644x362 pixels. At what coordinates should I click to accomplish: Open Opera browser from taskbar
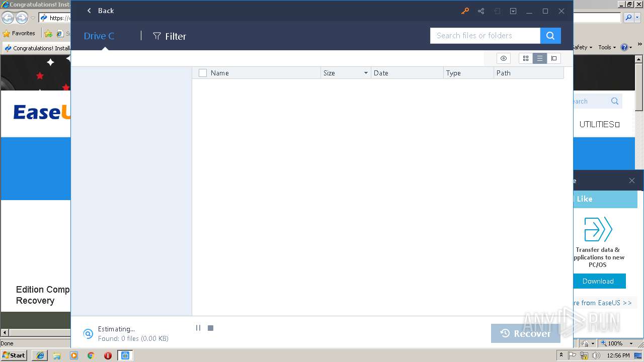[x=108, y=355]
